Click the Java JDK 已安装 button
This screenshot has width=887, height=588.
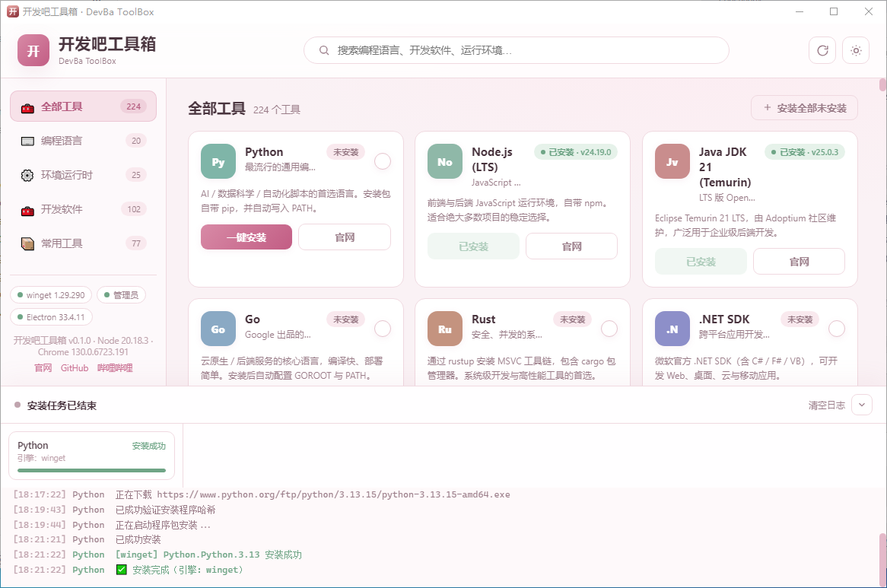[x=701, y=262]
